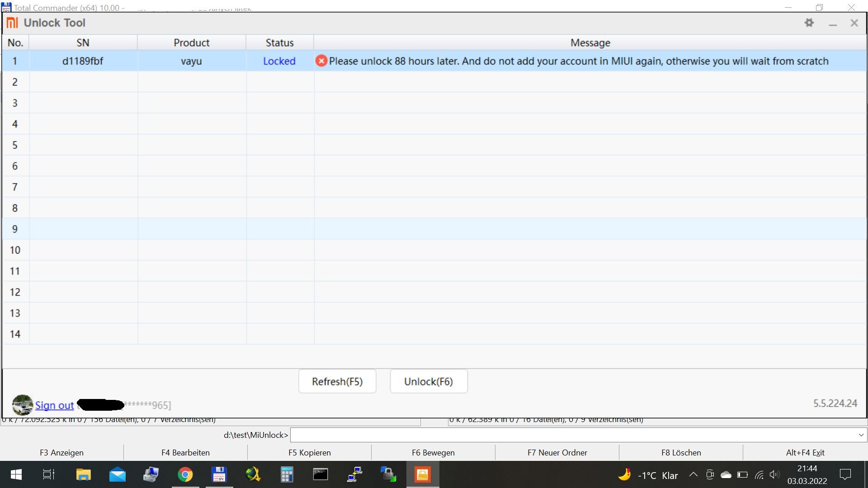Screen dimensions: 868x488
Task: Switch to Total Commander floppy icon
Action: (219, 474)
